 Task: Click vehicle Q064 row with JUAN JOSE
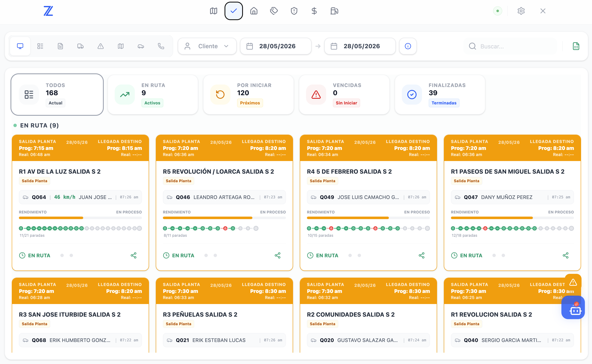coord(80,197)
